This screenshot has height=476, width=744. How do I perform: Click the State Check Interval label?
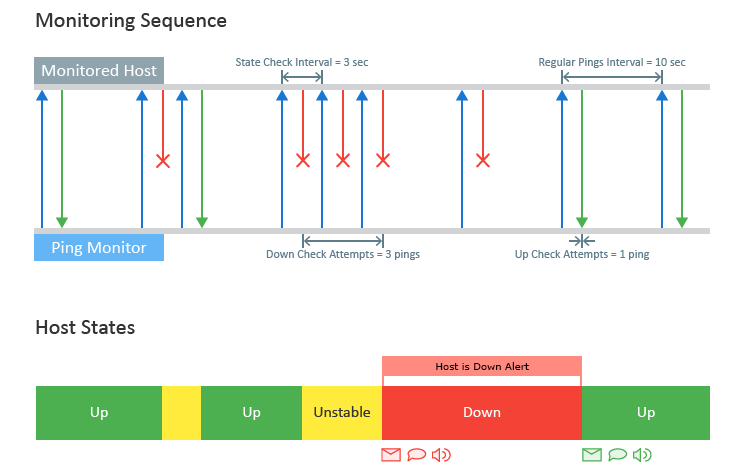[302, 63]
